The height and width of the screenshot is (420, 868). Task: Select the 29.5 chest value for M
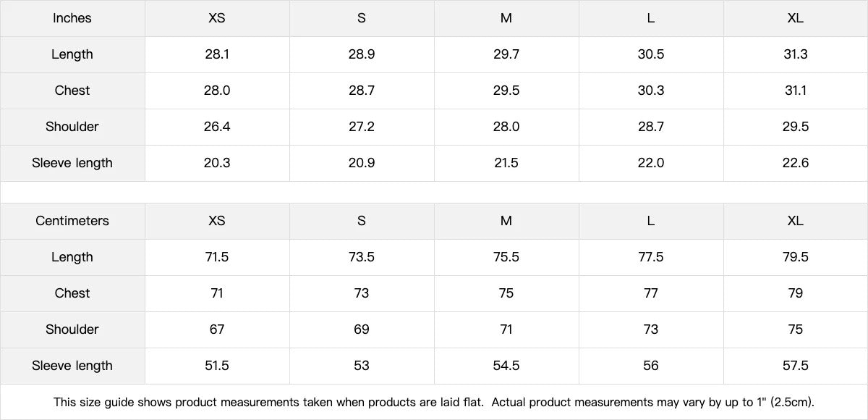tap(506, 91)
